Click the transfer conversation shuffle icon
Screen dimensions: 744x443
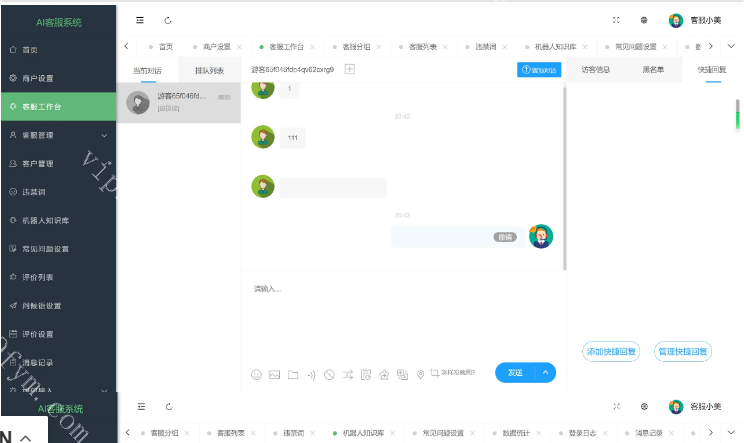point(348,375)
